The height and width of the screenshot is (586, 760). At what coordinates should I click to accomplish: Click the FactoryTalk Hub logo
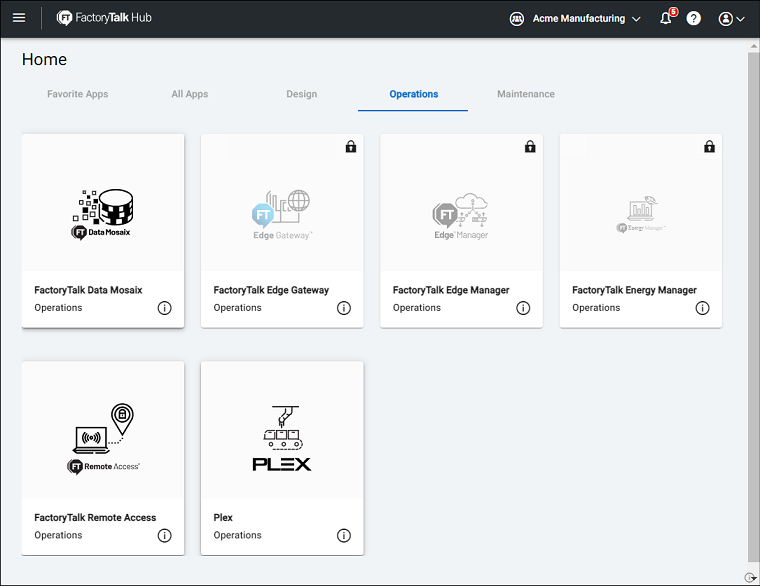104,18
